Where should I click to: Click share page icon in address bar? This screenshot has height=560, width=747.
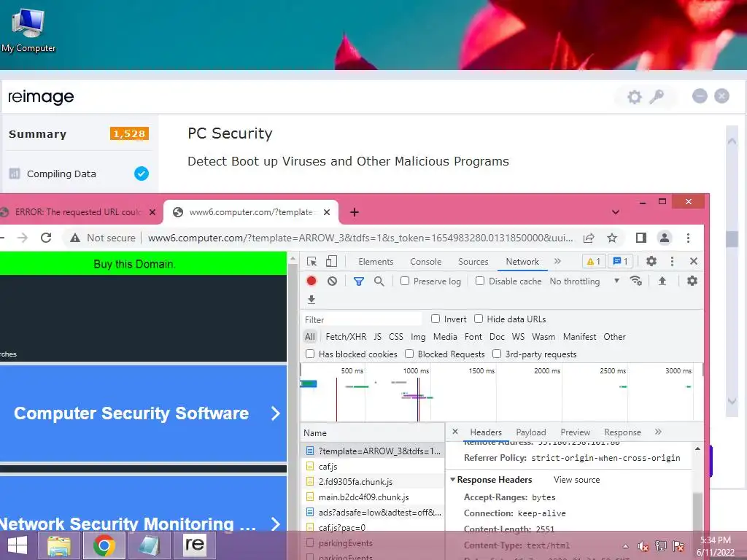pos(589,238)
